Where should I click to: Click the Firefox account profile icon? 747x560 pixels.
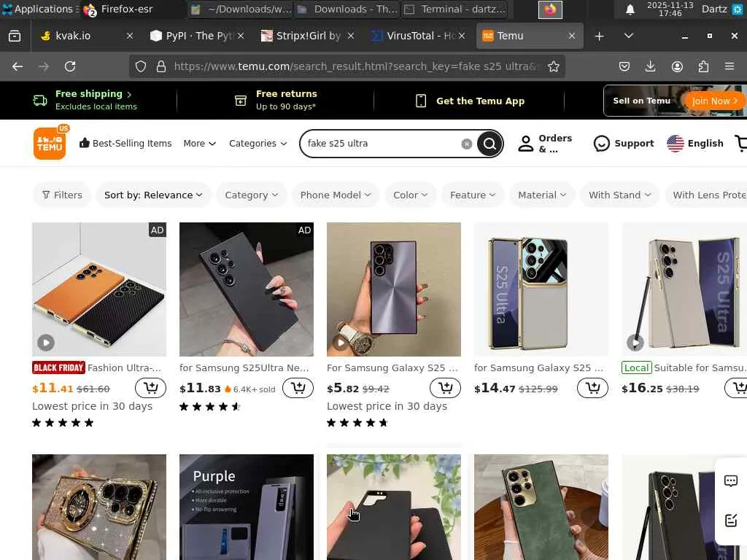pos(677,66)
